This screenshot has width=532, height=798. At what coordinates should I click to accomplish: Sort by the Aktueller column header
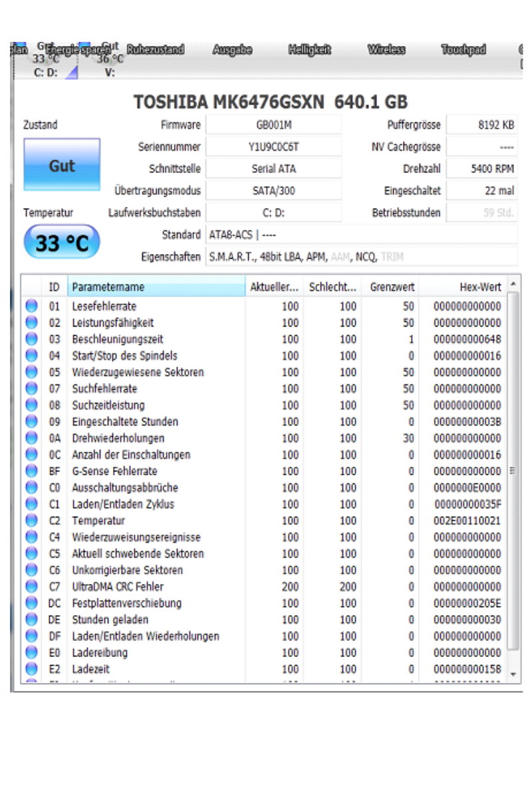pos(275,287)
